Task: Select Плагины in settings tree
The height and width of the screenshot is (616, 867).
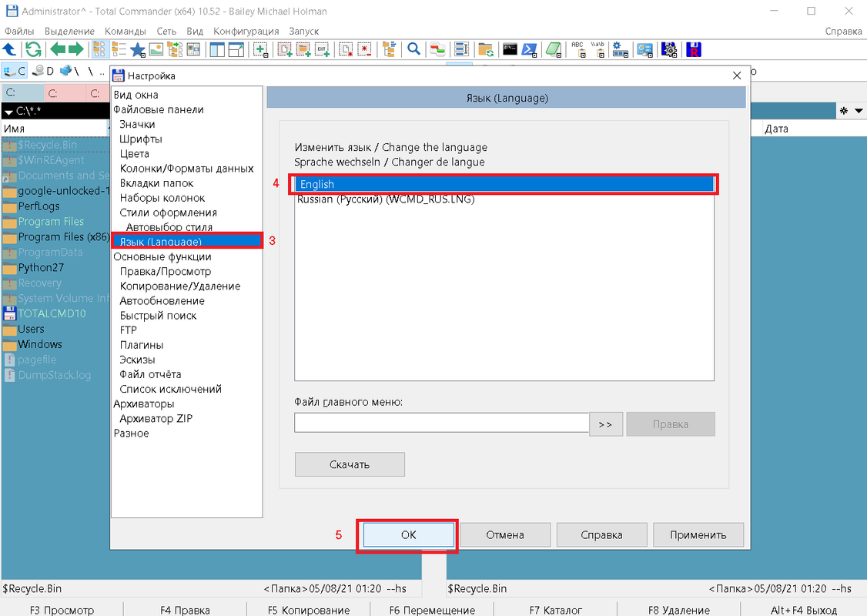Action: click(142, 344)
